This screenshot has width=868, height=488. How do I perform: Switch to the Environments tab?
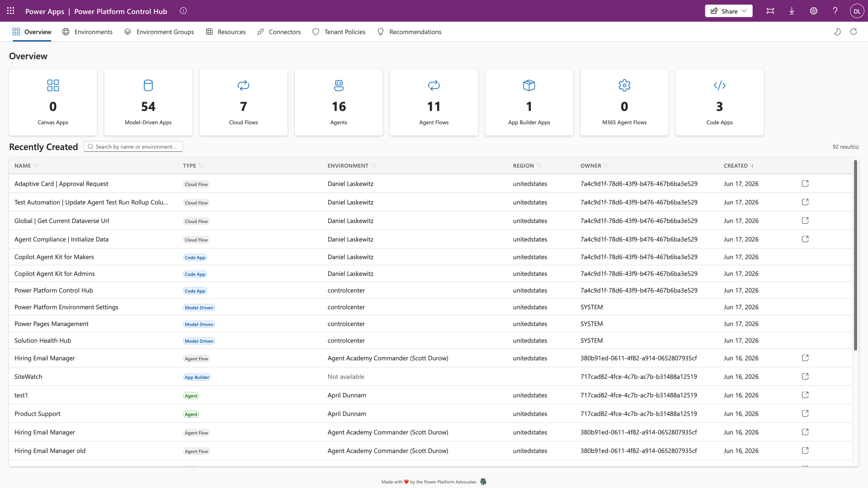pos(87,32)
